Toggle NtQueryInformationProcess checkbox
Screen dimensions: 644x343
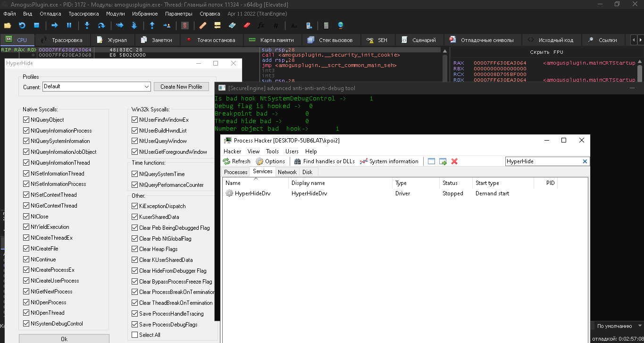coord(26,131)
